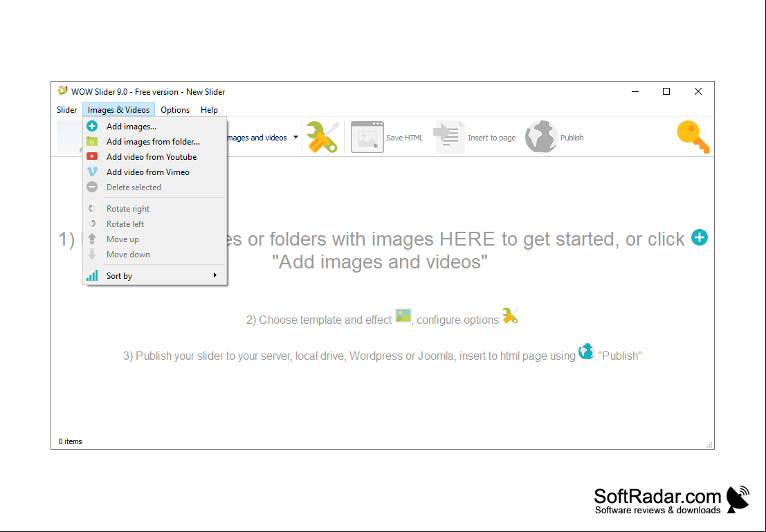Image resolution: width=766 pixels, height=532 pixels.
Task: Choose Add images from folder...
Action: point(156,142)
